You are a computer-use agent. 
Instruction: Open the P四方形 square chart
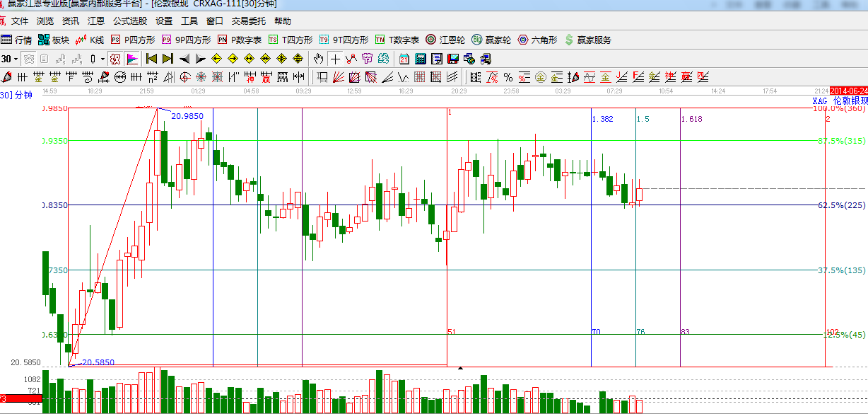(133, 40)
